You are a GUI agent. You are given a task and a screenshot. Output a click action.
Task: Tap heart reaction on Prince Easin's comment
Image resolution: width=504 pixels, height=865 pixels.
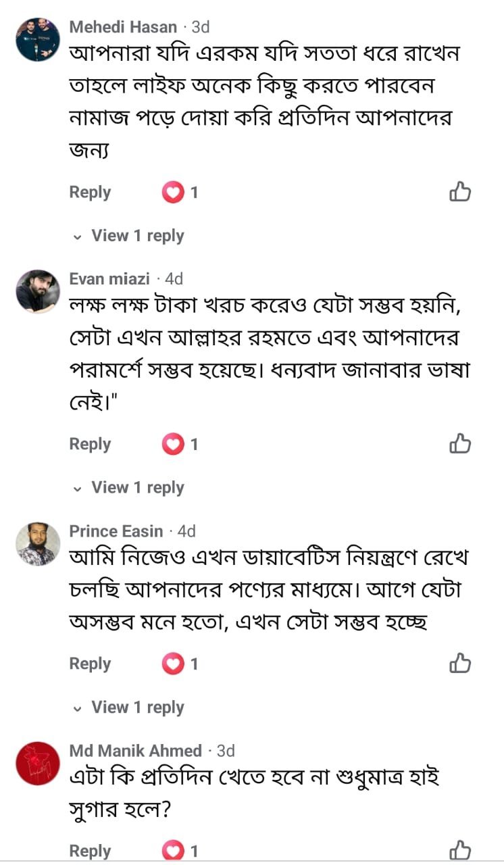173,664
